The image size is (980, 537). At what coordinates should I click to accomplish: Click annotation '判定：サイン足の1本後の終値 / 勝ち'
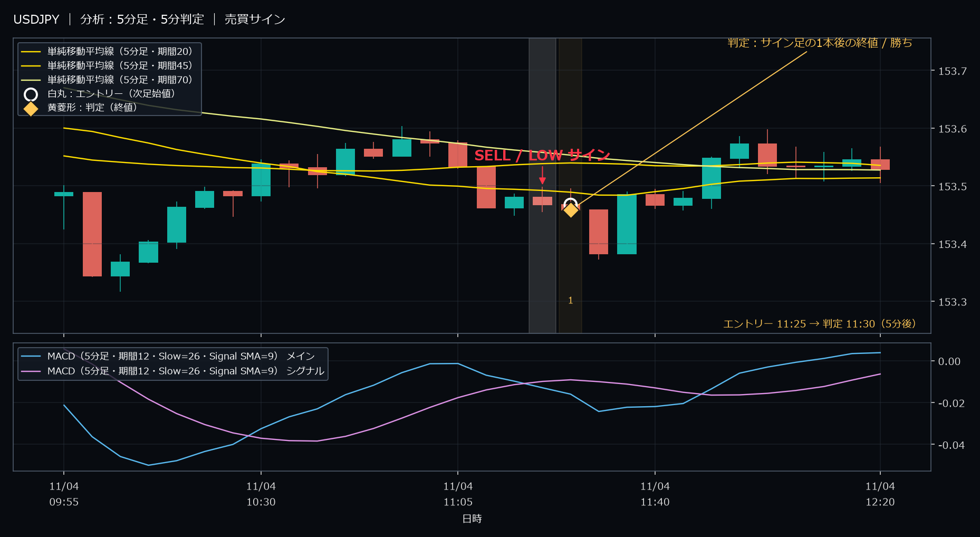(820, 43)
